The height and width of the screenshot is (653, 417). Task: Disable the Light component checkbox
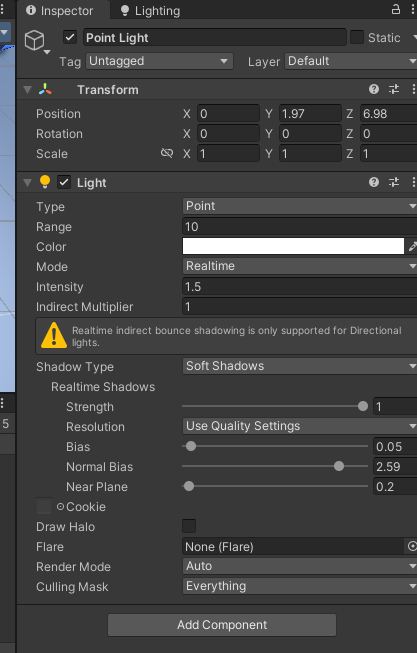(64, 182)
